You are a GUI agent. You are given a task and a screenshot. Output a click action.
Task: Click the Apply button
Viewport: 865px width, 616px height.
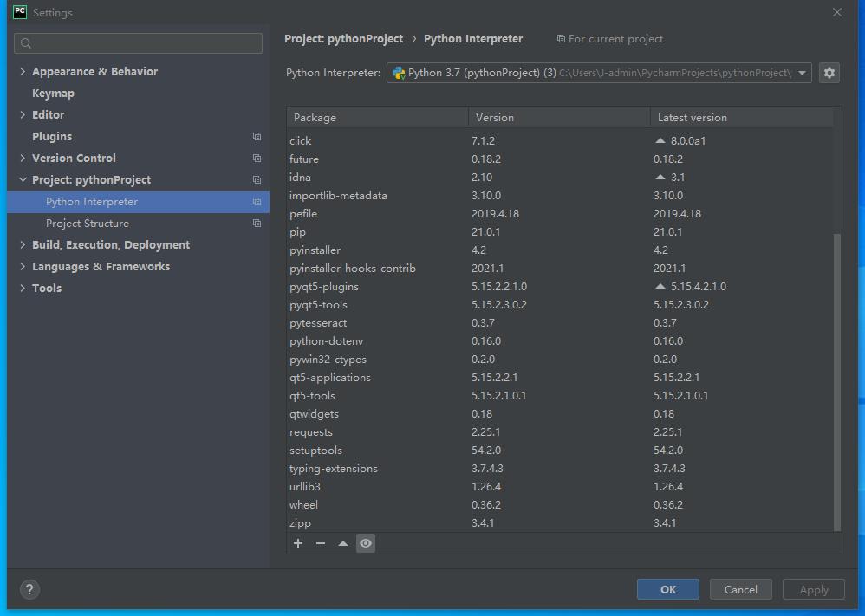[814, 589]
